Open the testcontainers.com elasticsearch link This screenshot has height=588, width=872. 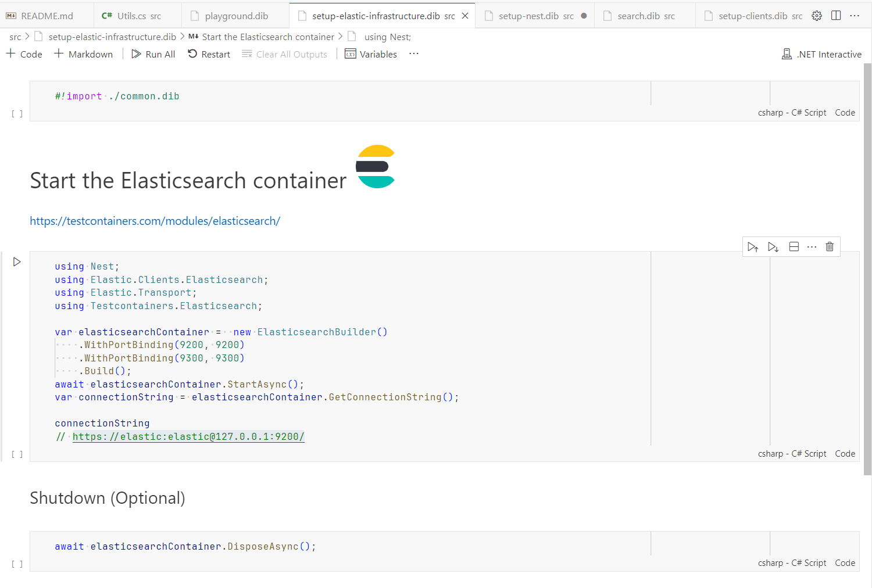tap(155, 221)
